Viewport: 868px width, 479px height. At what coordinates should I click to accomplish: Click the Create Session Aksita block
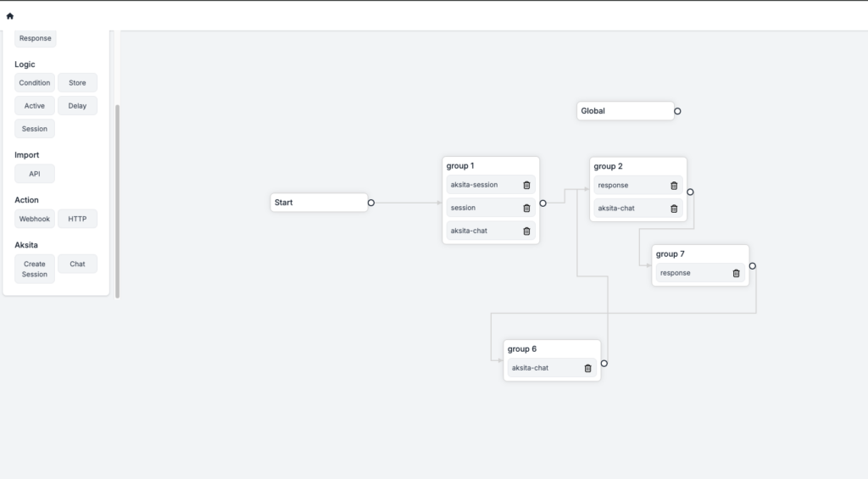pos(35,269)
